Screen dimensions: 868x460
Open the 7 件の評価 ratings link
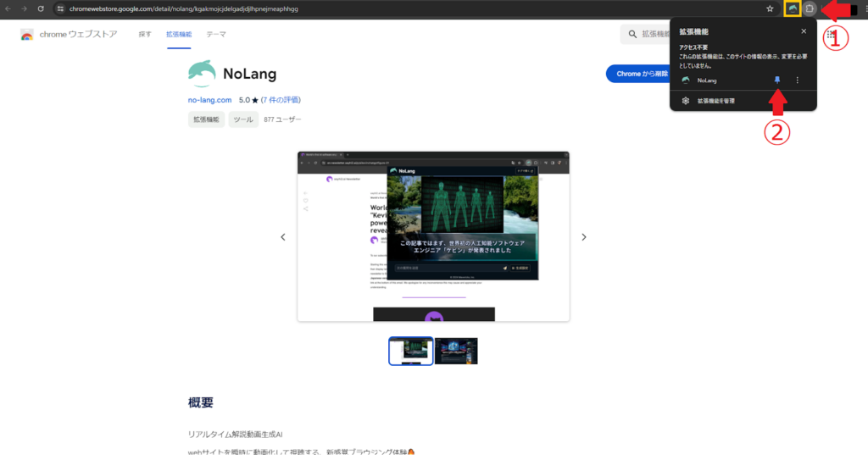point(281,100)
